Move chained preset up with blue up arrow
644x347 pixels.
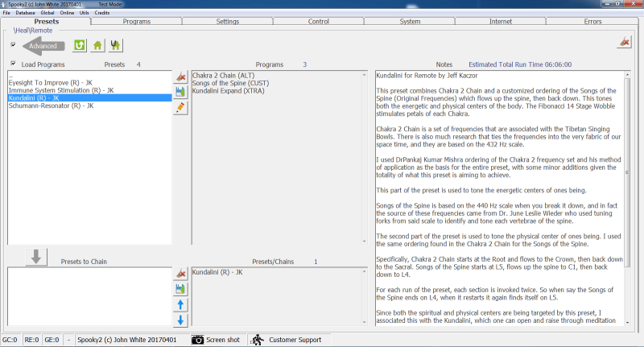pyautogui.click(x=181, y=304)
